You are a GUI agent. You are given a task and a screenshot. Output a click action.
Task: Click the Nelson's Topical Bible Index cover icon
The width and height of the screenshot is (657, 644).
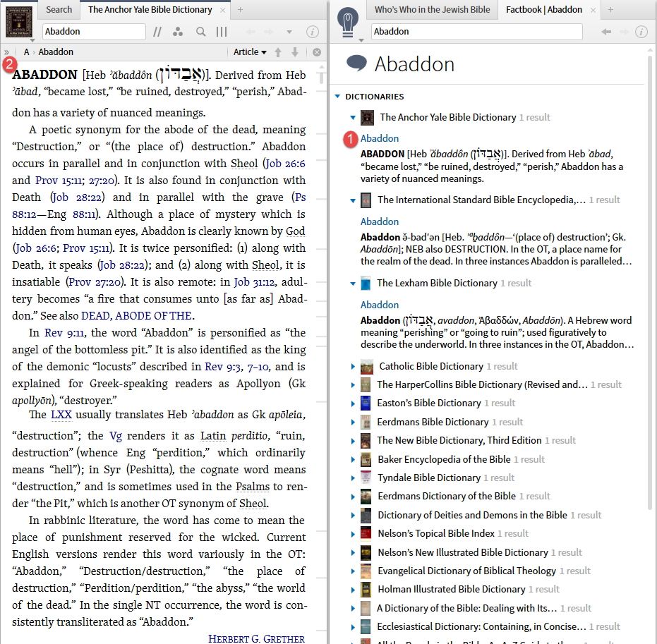tap(366, 534)
